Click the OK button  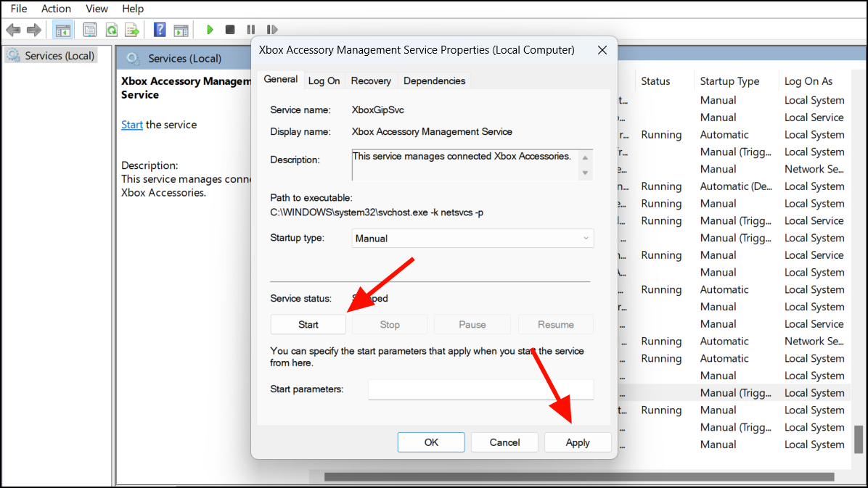[431, 442]
